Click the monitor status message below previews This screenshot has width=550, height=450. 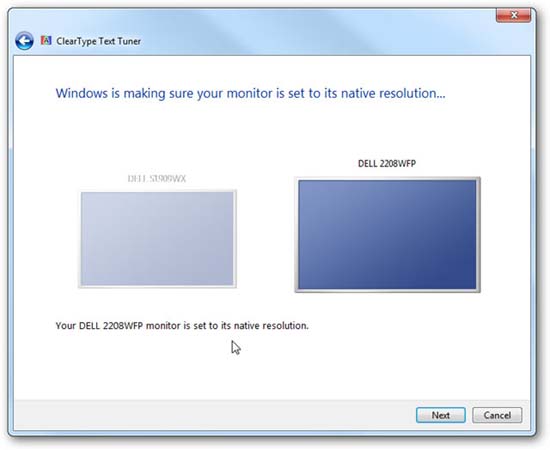click(x=182, y=326)
